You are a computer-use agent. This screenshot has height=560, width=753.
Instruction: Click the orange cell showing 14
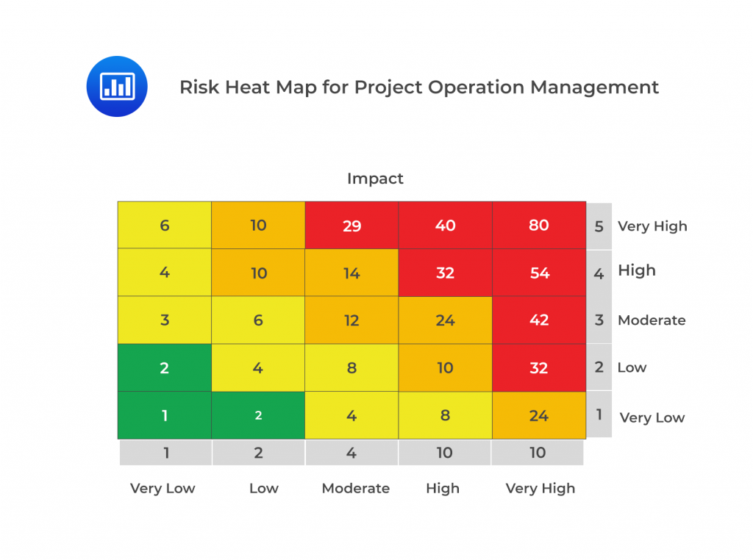click(351, 273)
